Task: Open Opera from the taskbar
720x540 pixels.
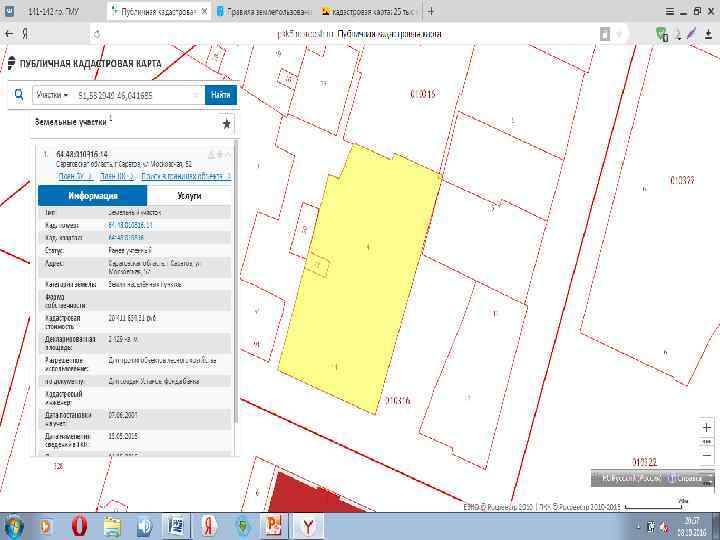Action: click(79, 526)
